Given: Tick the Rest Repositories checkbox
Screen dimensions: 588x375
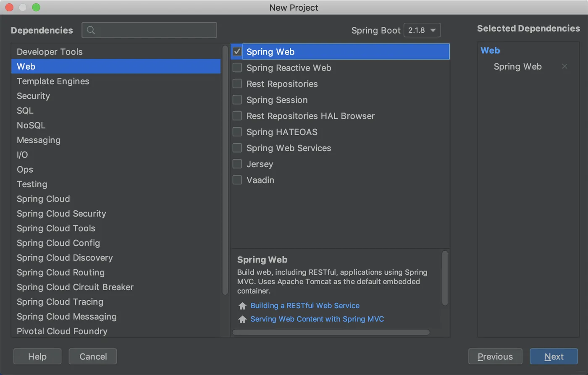Looking at the screenshot, I should point(237,84).
